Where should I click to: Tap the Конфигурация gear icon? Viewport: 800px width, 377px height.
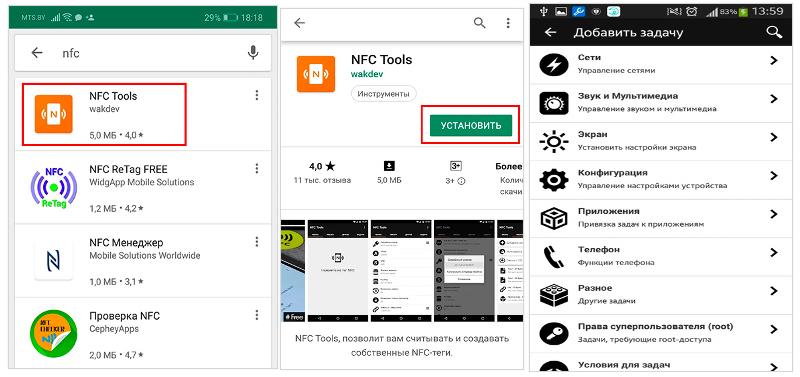tap(554, 180)
